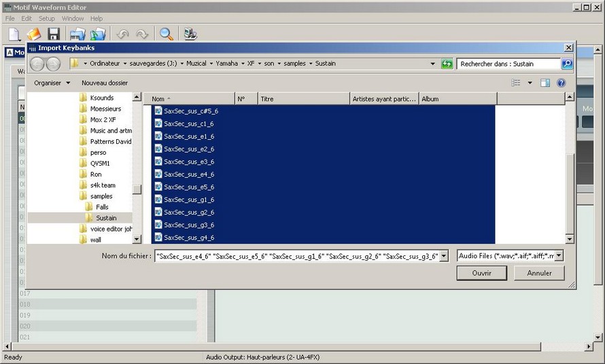Click the refresh button beside the address bar
This screenshot has height=364, width=605.
(x=447, y=64)
